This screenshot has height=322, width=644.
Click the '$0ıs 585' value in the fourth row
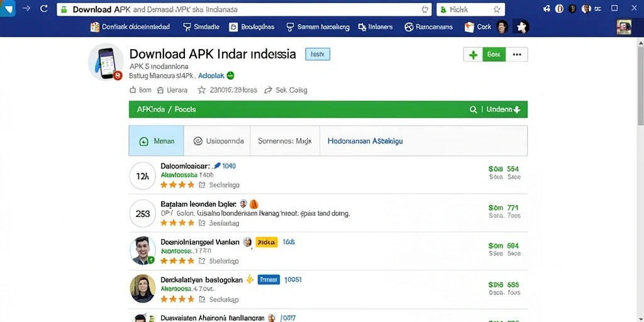pos(504,285)
